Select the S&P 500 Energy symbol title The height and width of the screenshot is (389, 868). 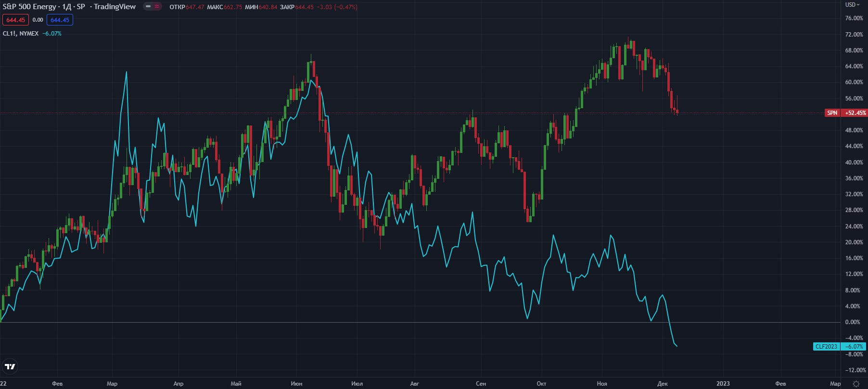[29, 7]
